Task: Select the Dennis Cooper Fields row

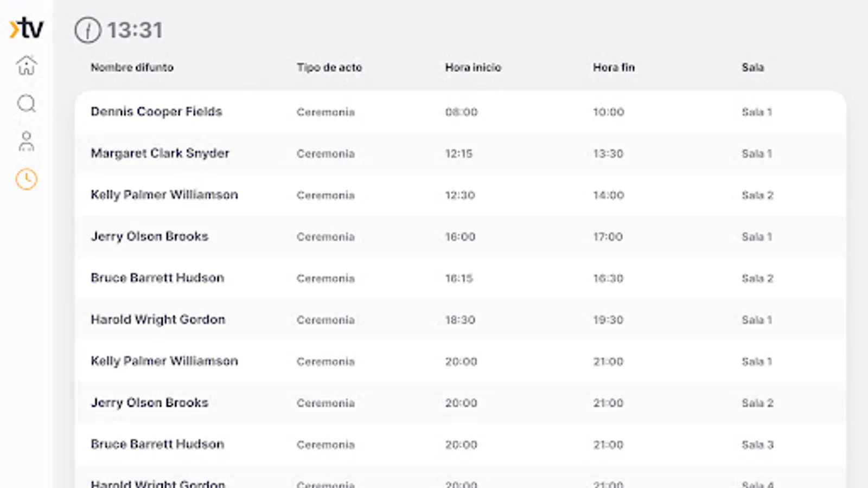Action: tap(156, 112)
